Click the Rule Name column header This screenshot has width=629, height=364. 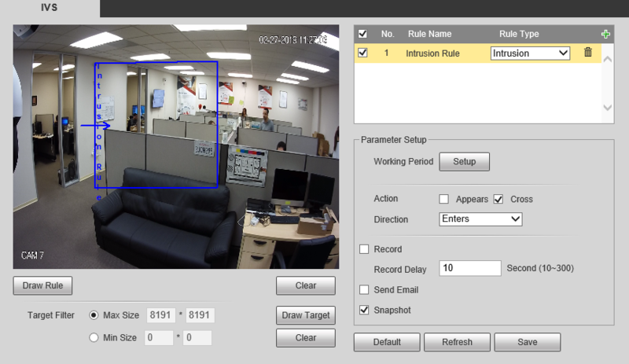pos(429,34)
